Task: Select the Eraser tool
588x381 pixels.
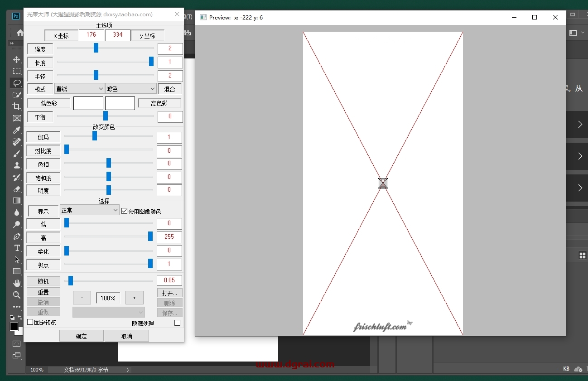Action: 17,189
